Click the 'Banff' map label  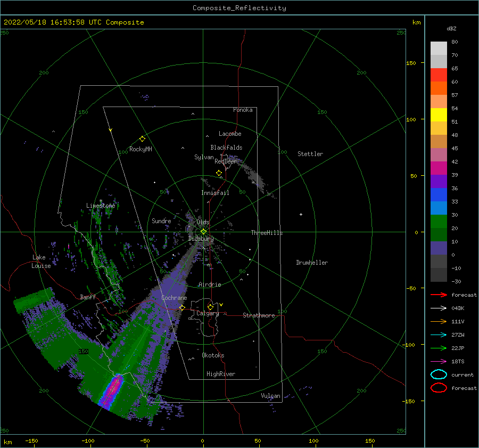pyautogui.click(x=88, y=297)
